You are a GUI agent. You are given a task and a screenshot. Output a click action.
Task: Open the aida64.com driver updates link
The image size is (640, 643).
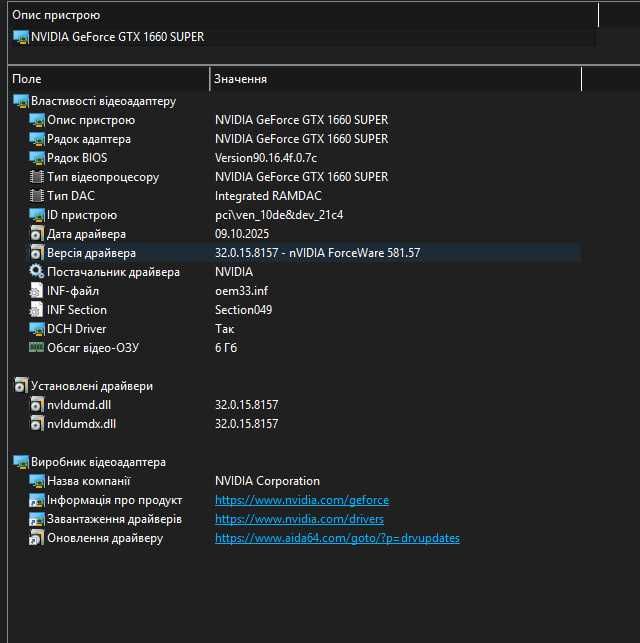tap(337, 538)
